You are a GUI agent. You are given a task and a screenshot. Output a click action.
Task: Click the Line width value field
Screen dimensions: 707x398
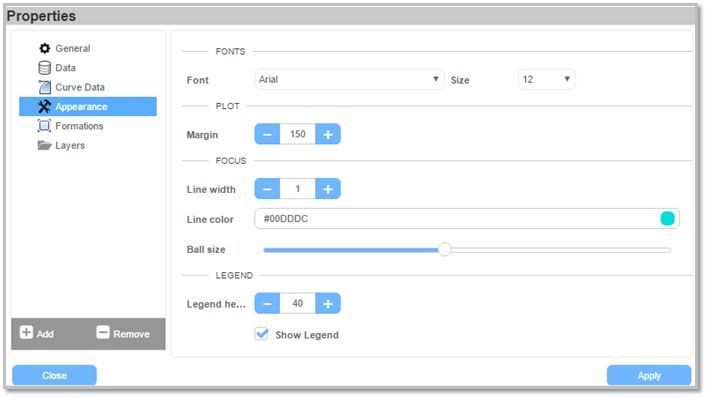(x=298, y=189)
